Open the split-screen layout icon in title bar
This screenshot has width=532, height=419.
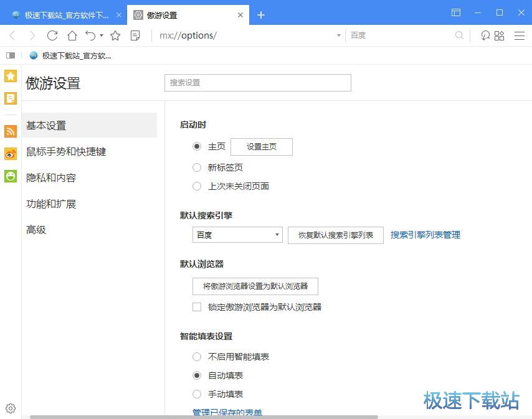click(455, 12)
